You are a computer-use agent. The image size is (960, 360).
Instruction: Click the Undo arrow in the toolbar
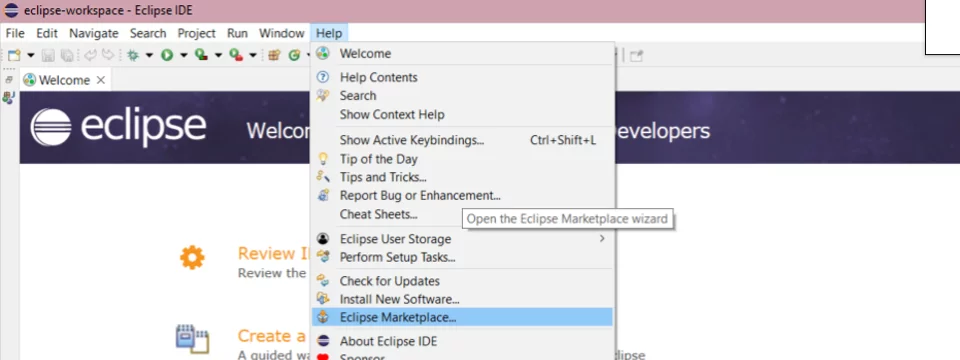(91, 55)
